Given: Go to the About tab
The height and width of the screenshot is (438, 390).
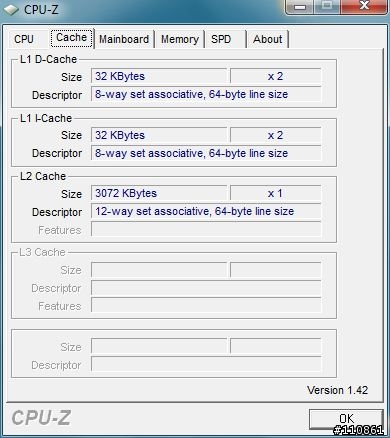Looking at the screenshot, I should [267, 39].
